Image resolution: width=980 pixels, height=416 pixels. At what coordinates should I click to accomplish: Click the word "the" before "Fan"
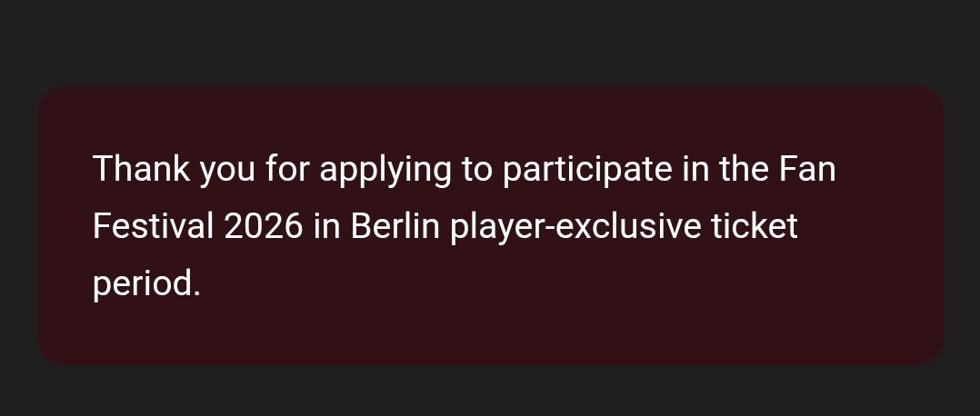pyautogui.click(x=744, y=169)
